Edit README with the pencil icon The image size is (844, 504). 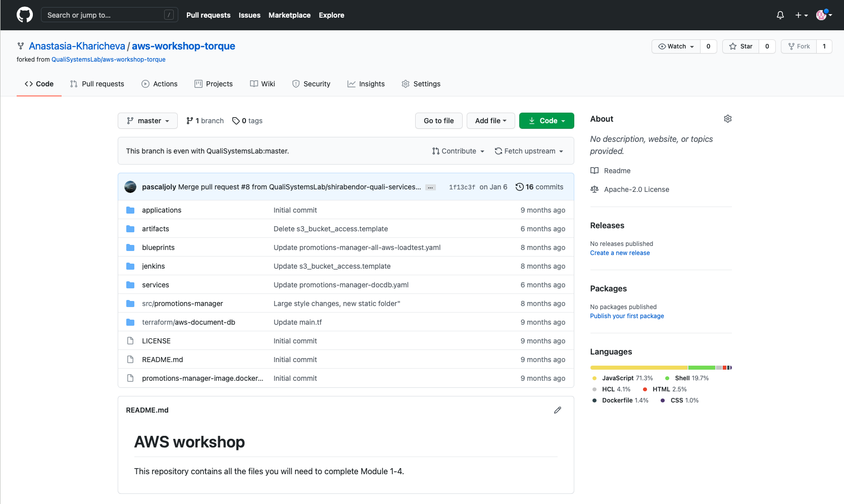point(558,410)
